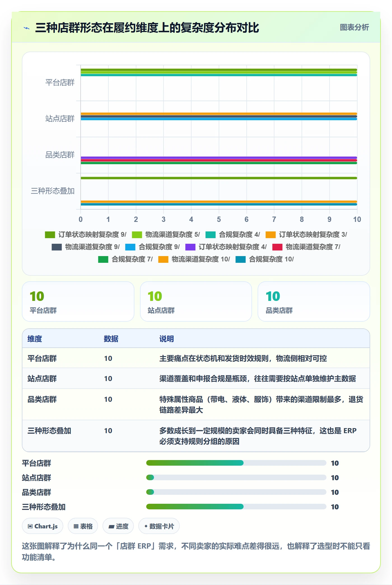Image resolution: width=392 pixels, height=585 pixels.
Task: Select the 站点店群 stat card
Action: pyautogui.click(x=196, y=301)
